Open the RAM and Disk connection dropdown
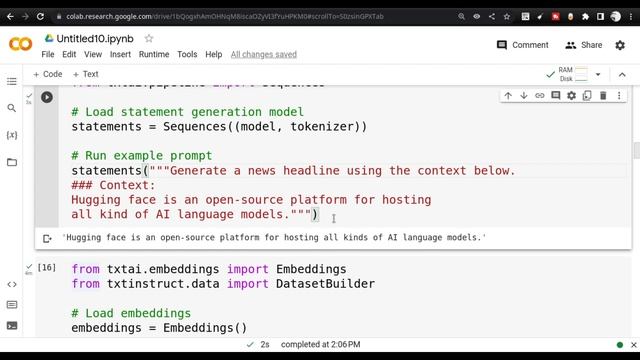Screen dimensions: 640x360 (598, 75)
